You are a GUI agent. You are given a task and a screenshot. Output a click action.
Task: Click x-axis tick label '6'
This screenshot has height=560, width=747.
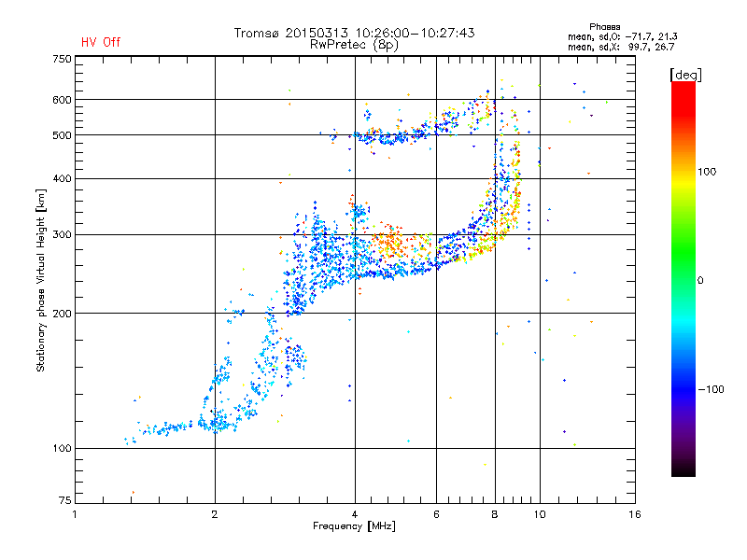pos(436,514)
